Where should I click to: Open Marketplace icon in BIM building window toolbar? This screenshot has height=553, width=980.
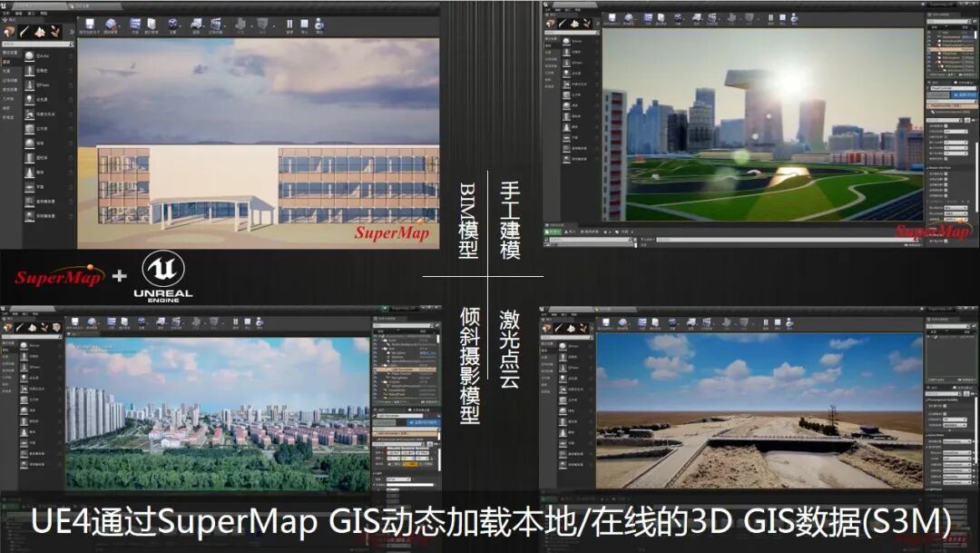pos(152,24)
